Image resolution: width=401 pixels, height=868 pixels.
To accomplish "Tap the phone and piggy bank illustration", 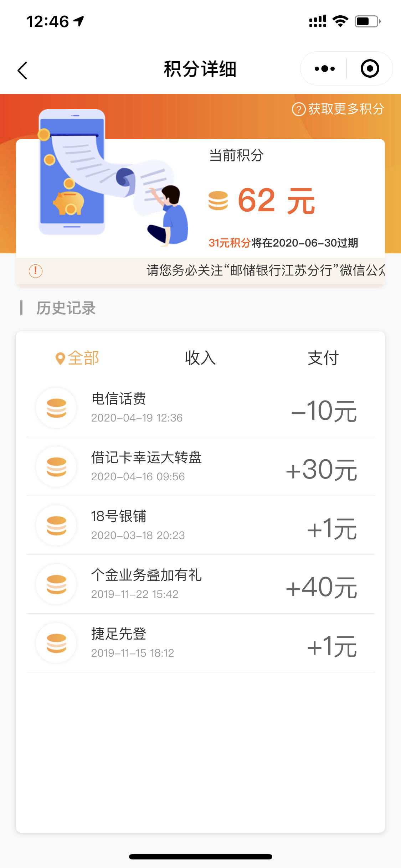I will tap(113, 177).
